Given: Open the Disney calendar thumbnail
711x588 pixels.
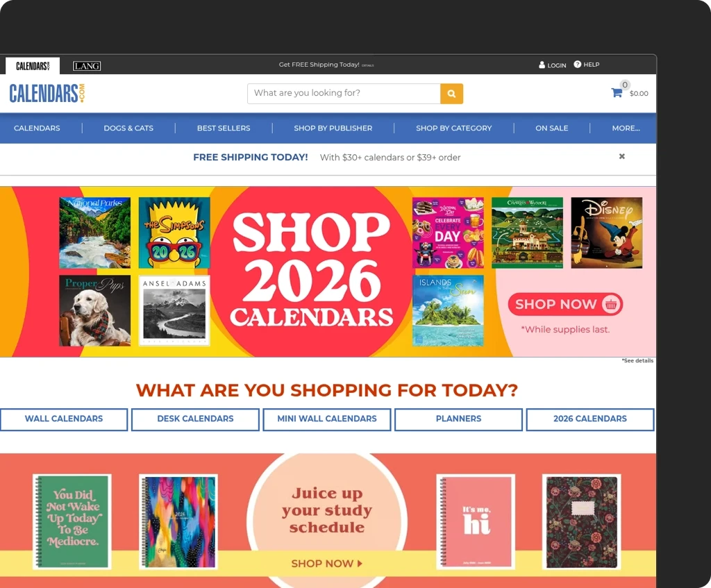Looking at the screenshot, I should (x=606, y=233).
